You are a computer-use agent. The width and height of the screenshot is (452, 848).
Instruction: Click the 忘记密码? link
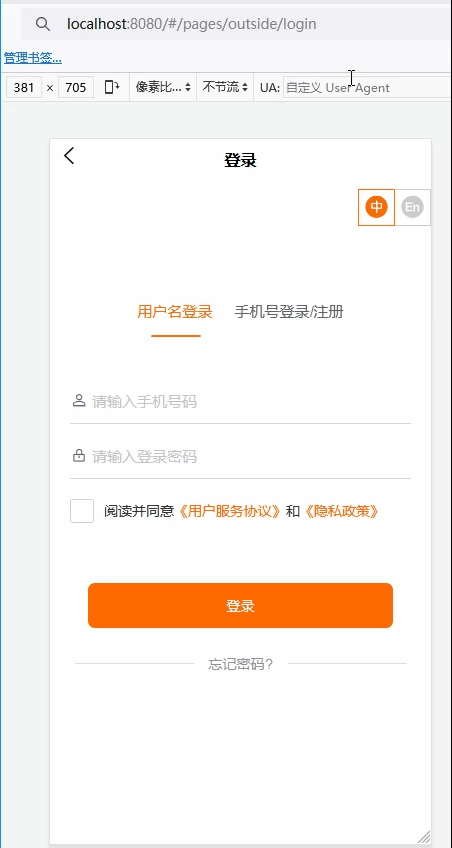click(241, 664)
